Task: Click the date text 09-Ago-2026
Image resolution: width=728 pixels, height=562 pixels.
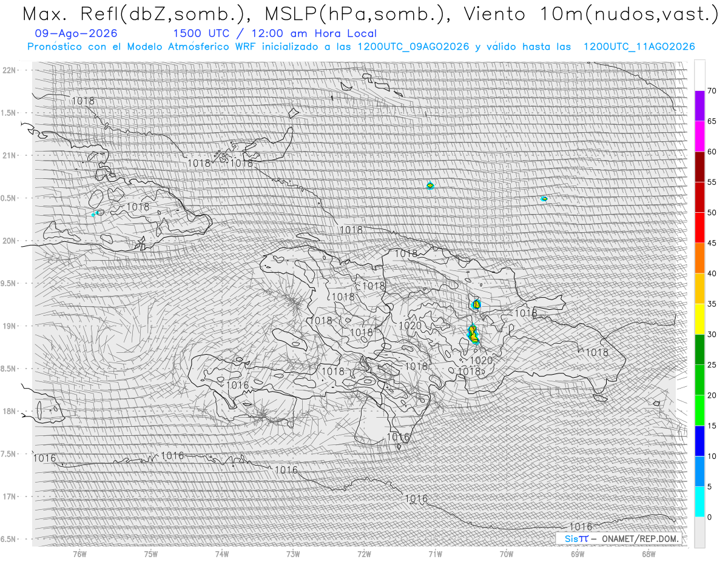Action: tap(76, 33)
